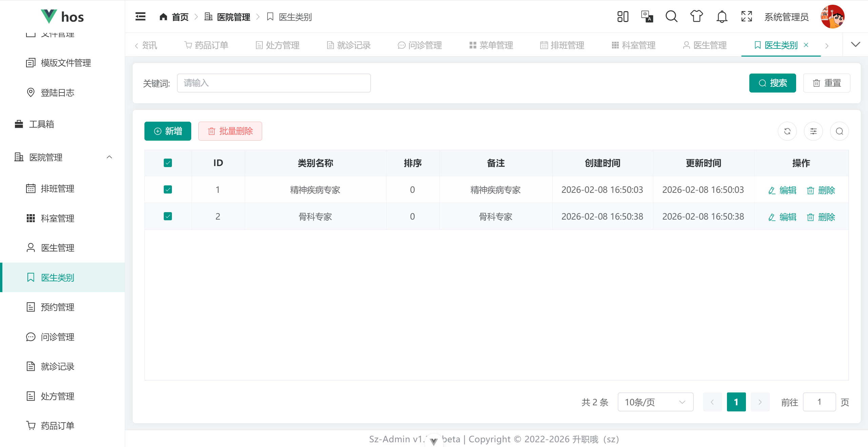
Task: Toggle fullscreen mode icon
Action: pos(747,17)
